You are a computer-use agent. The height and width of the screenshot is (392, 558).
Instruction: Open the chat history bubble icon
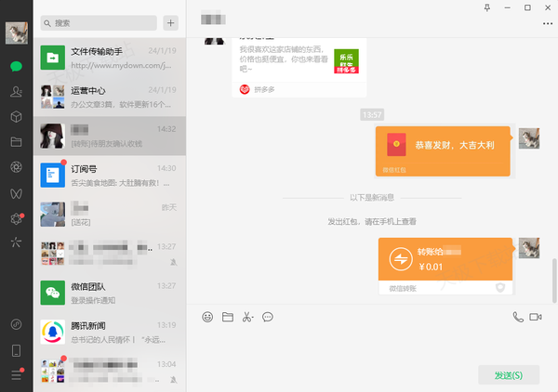[x=268, y=317]
